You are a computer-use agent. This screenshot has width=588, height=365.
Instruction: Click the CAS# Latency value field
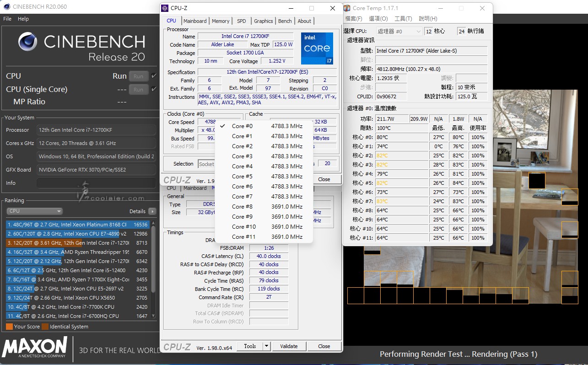click(x=269, y=256)
